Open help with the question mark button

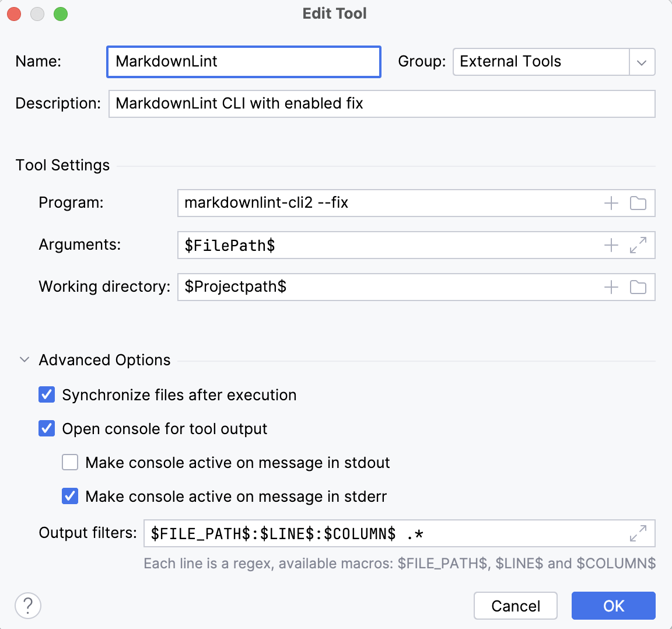pyautogui.click(x=28, y=606)
